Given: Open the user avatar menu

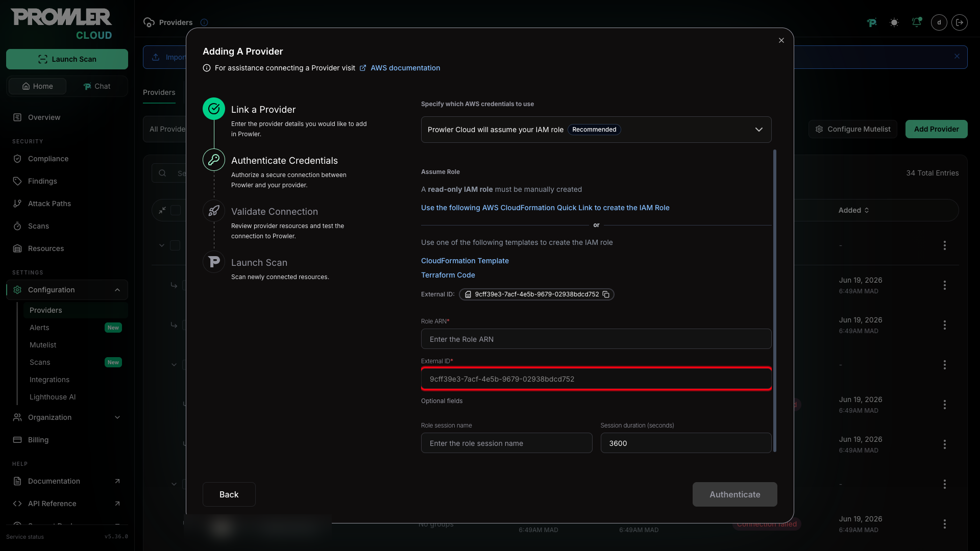Looking at the screenshot, I should point(939,22).
